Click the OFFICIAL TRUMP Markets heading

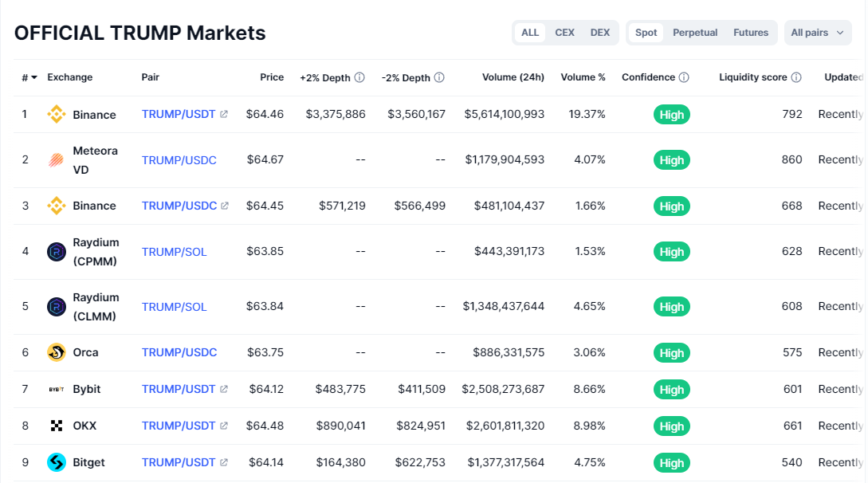coord(140,33)
